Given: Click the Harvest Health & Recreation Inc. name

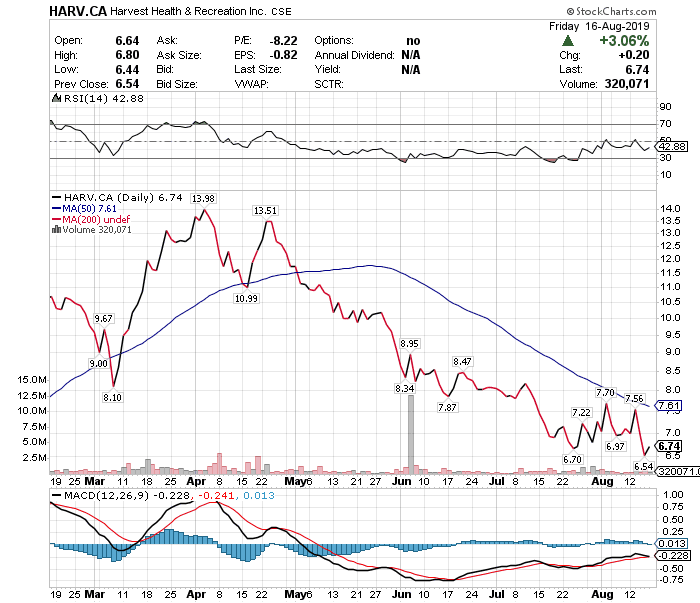Looking at the screenshot, I should click(x=188, y=11).
